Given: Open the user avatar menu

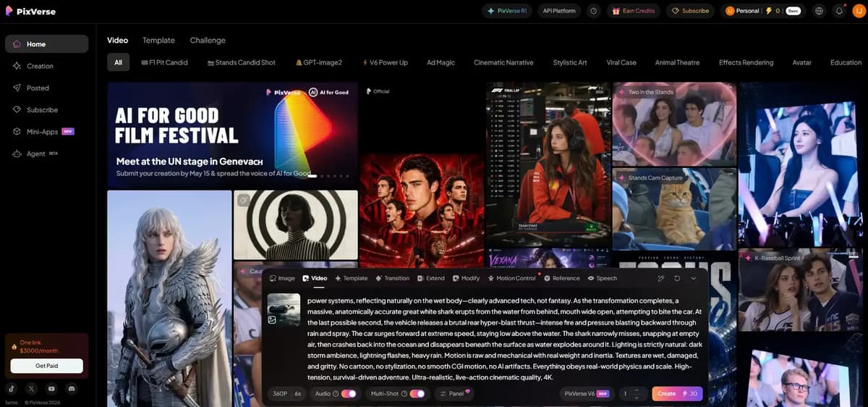Looking at the screenshot, I should (858, 11).
